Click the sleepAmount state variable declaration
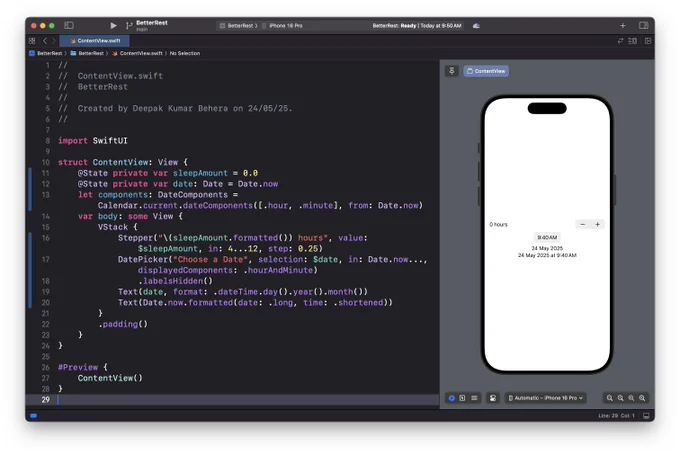Screen dimensions: 680x455 167,173
